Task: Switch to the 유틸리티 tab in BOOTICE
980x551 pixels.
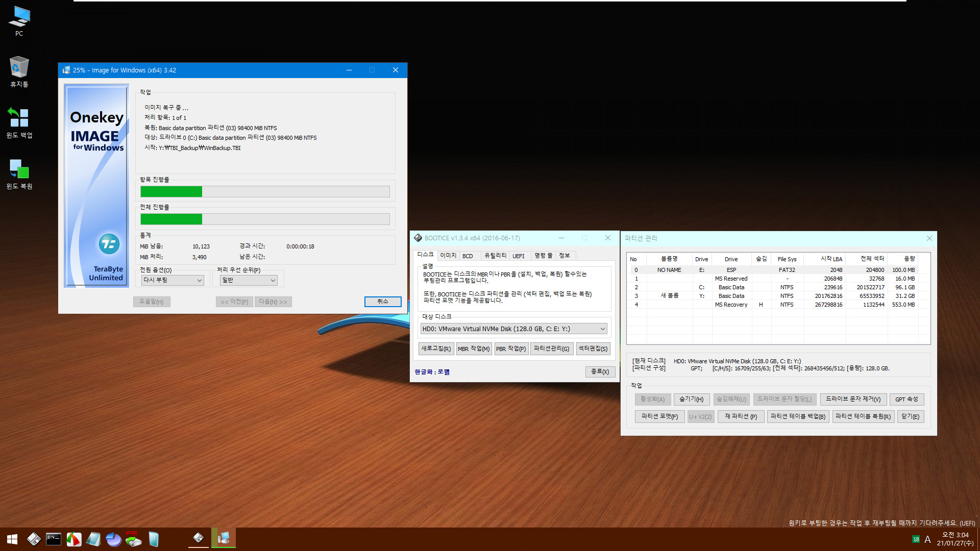Action: 495,256
